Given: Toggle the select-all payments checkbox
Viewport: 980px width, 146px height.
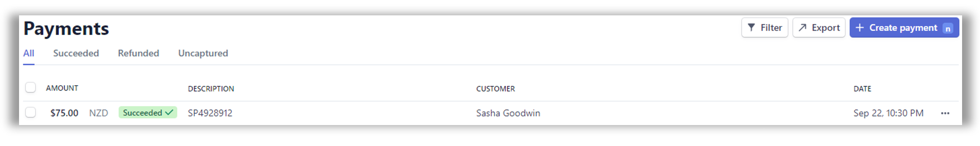Looking at the screenshot, I should click(x=31, y=88).
